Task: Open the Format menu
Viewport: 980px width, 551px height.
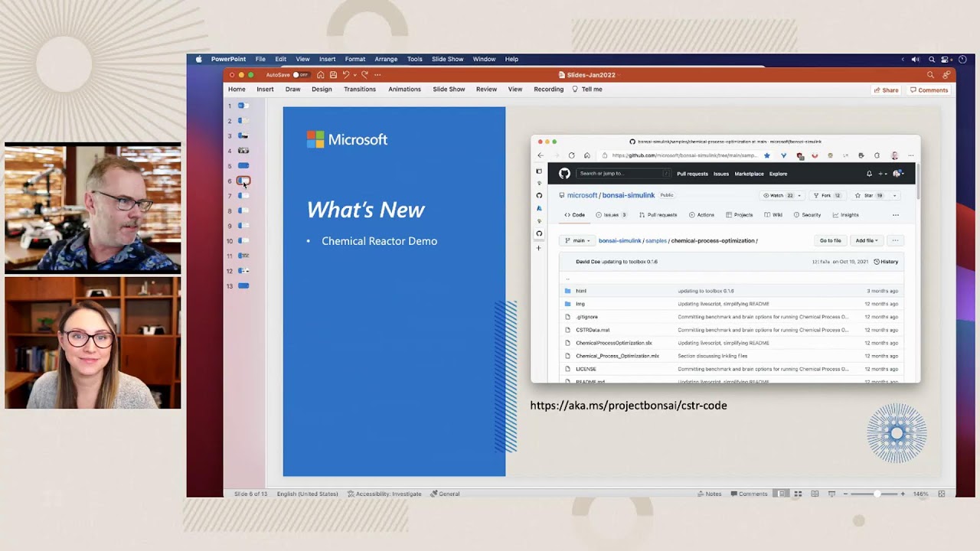Action: tap(355, 59)
